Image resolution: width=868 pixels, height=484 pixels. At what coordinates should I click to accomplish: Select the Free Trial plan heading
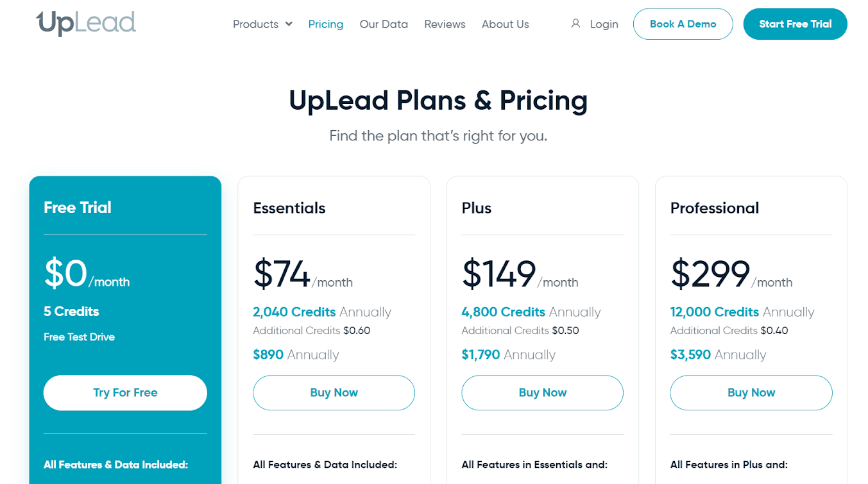[78, 207]
